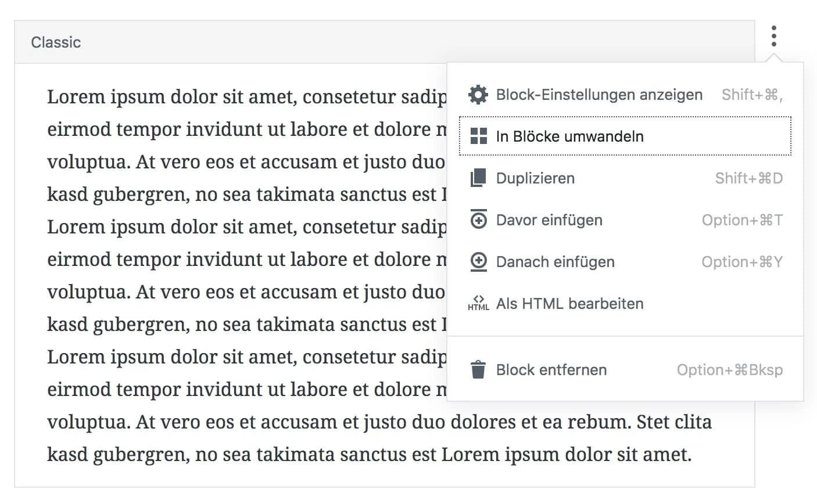
Task: Click the grid icon for converting to blocks
Action: click(x=478, y=136)
